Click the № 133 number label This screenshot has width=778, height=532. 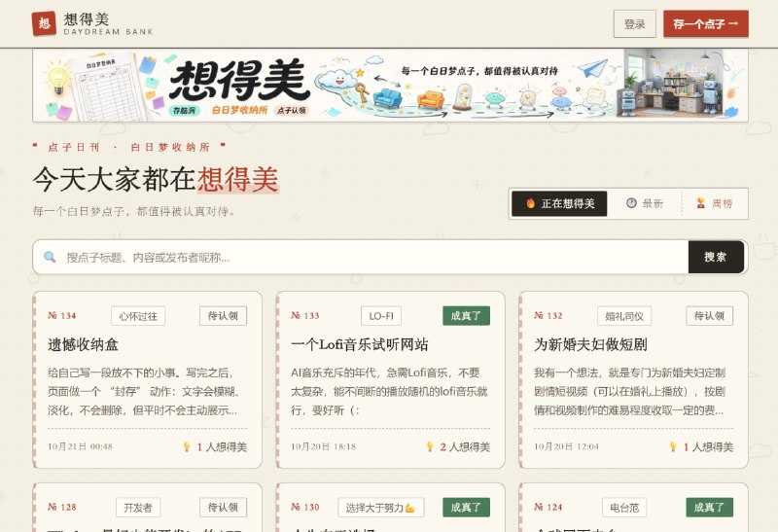(x=305, y=316)
